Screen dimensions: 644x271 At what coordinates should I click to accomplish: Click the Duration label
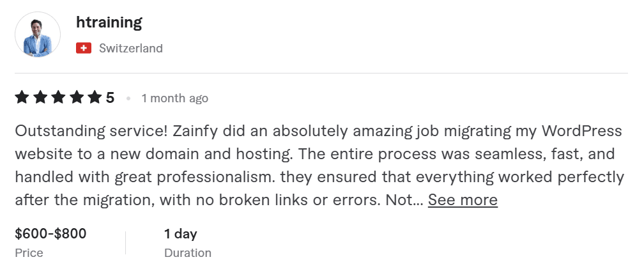188,253
